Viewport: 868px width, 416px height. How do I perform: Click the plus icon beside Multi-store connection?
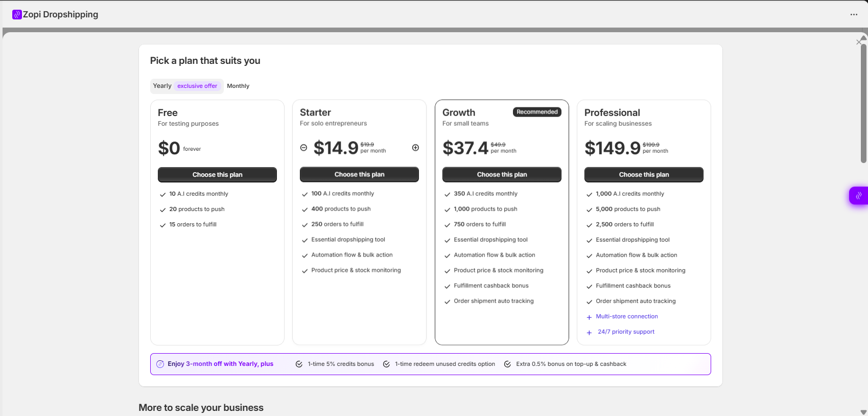(589, 317)
